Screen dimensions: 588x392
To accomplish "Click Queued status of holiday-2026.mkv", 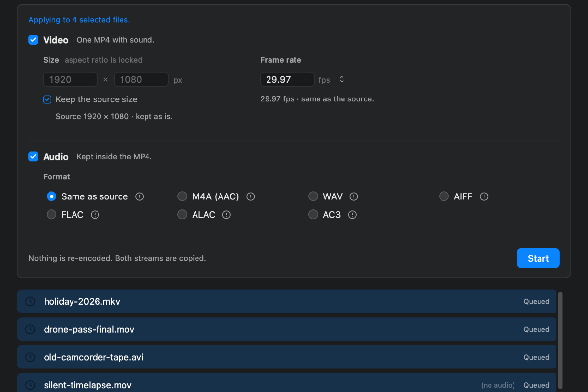I will point(537,301).
